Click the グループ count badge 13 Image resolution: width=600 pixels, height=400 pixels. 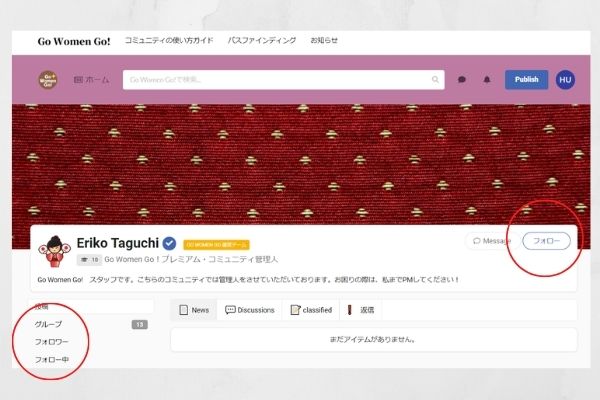[140, 325]
